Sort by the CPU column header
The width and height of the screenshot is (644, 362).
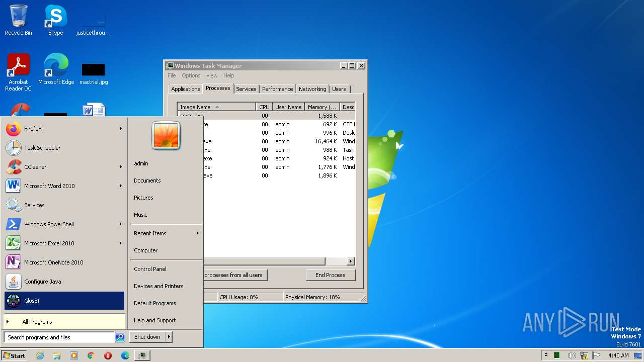[264, 107]
